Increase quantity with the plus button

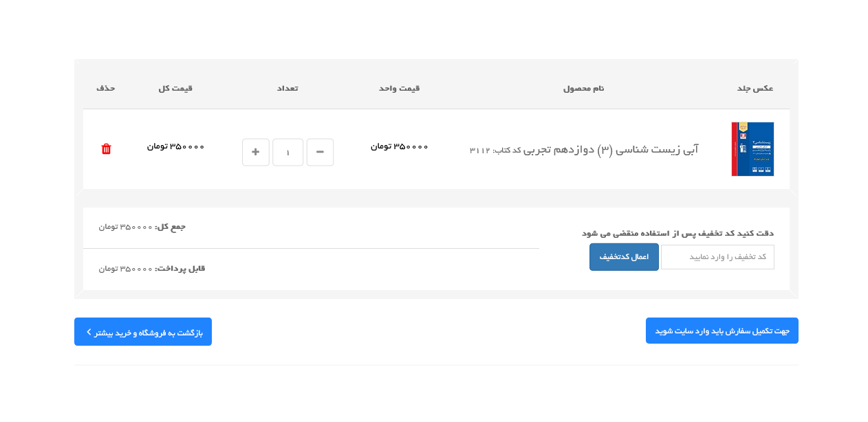255,152
